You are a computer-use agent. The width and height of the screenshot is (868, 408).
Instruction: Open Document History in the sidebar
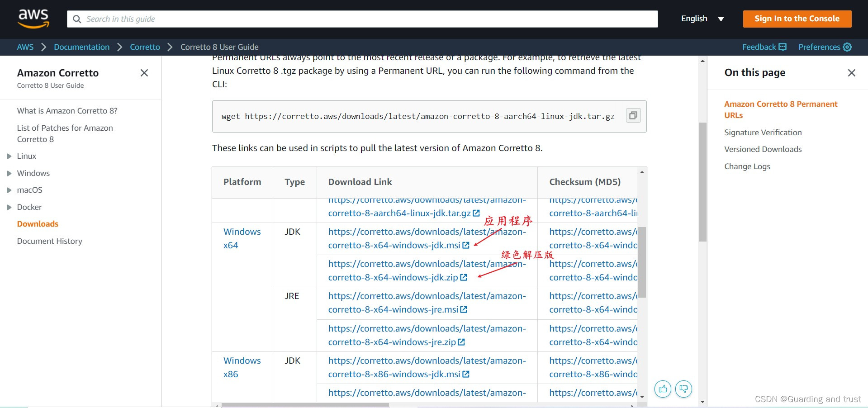point(50,241)
